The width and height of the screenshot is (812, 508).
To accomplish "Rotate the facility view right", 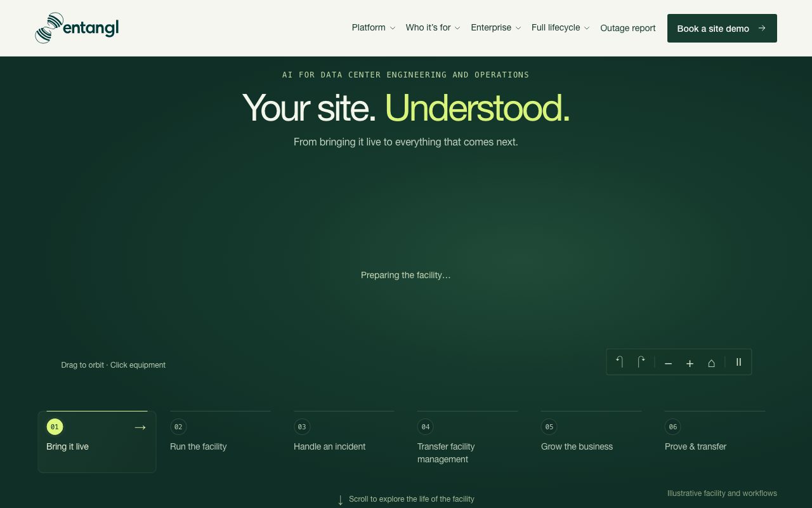I will pyautogui.click(x=641, y=362).
